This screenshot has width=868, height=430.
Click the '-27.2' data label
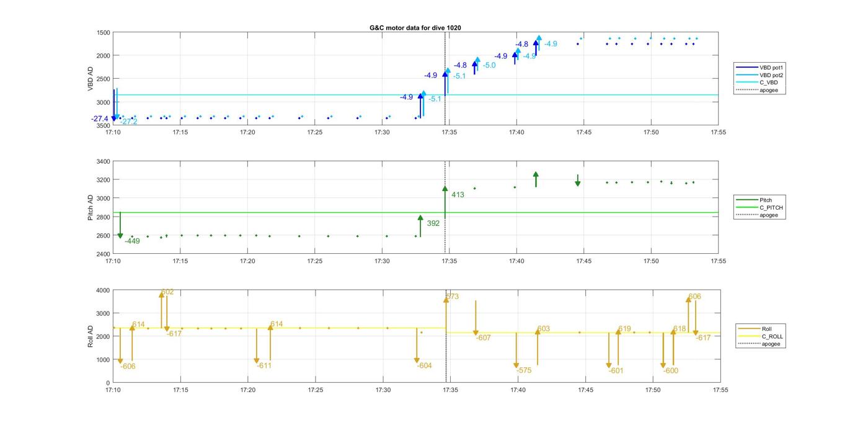[129, 122]
